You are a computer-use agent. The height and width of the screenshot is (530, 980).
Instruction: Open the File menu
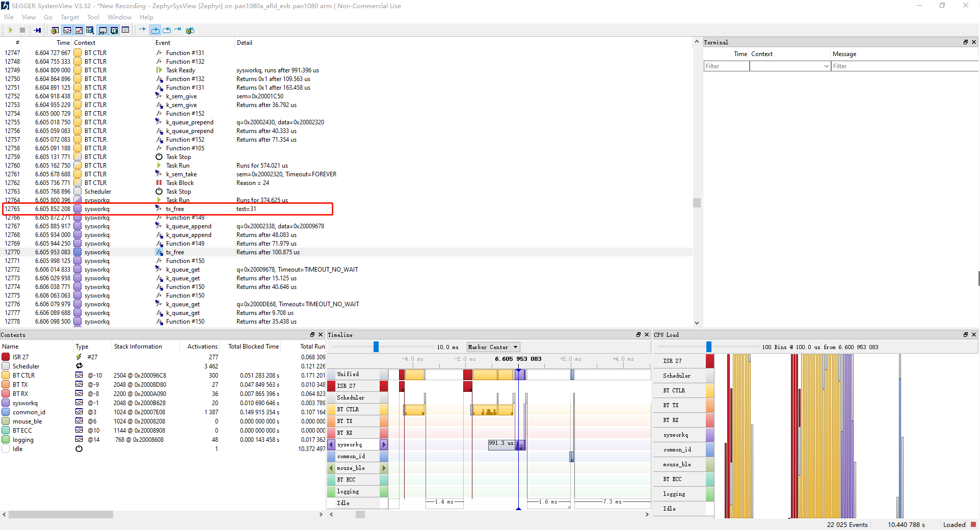click(x=9, y=17)
